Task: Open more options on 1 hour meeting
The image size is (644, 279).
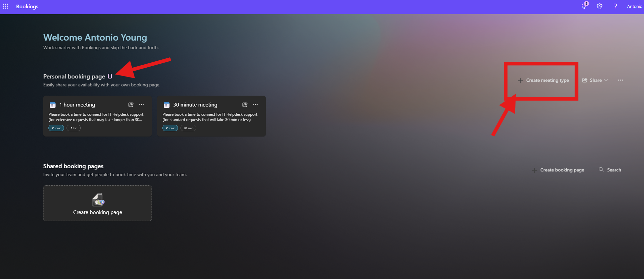Action: coord(142,105)
